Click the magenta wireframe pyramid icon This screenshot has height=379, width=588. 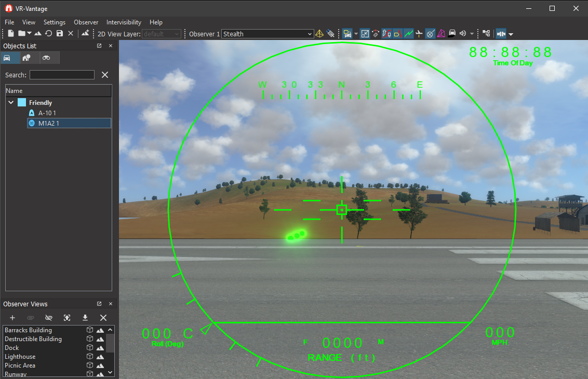coord(441,34)
